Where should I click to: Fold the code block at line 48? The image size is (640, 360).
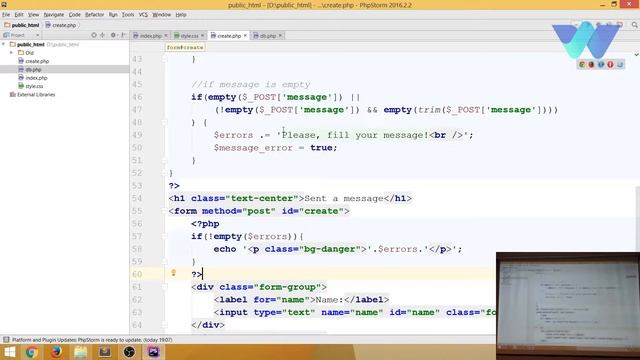(164, 122)
